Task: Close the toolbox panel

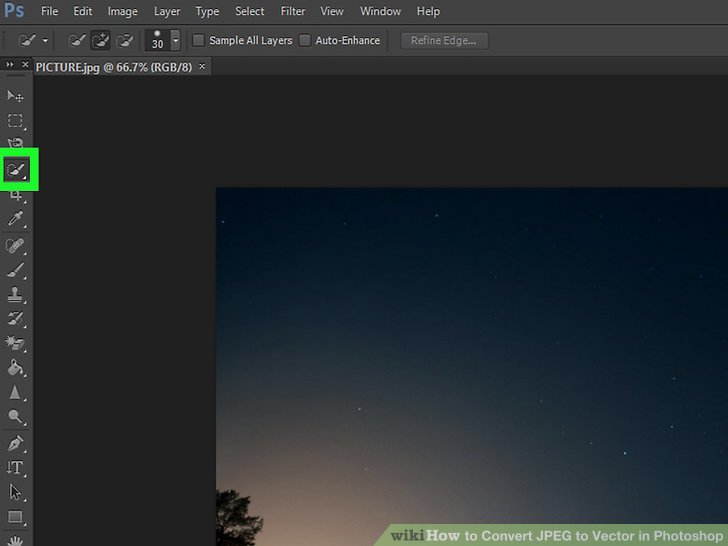Action: [26, 64]
